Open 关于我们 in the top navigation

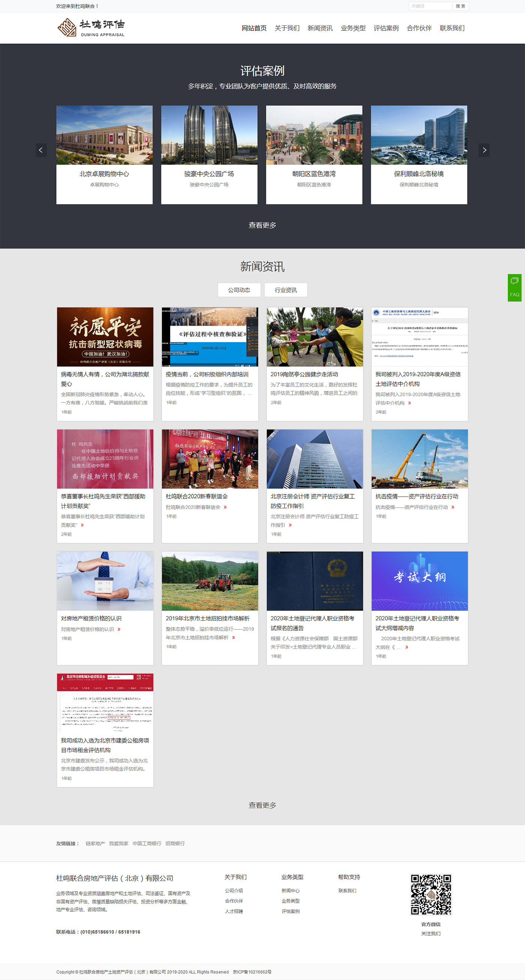pyautogui.click(x=287, y=28)
